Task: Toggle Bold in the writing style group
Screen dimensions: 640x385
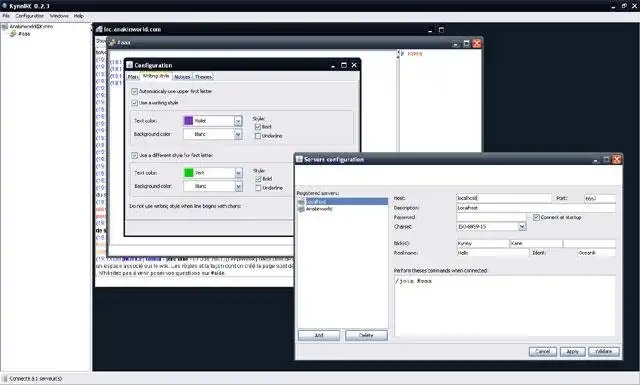Action: (x=258, y=127)
